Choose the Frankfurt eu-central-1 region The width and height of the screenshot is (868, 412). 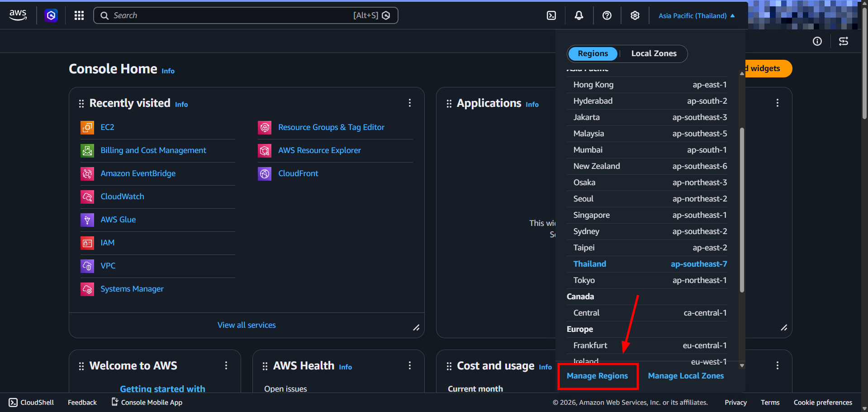click(x=647, y=345)
